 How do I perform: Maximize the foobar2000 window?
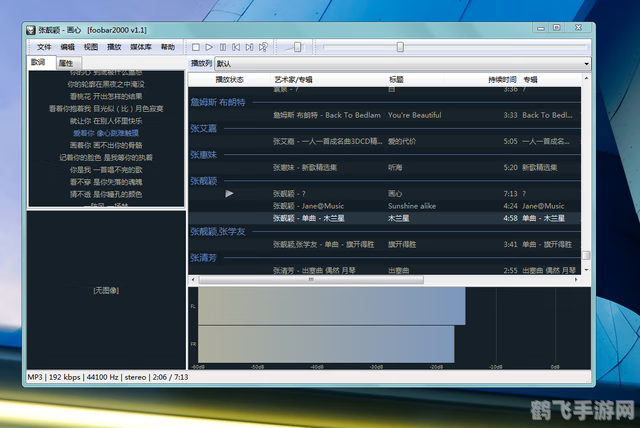[x=557, y=28]
